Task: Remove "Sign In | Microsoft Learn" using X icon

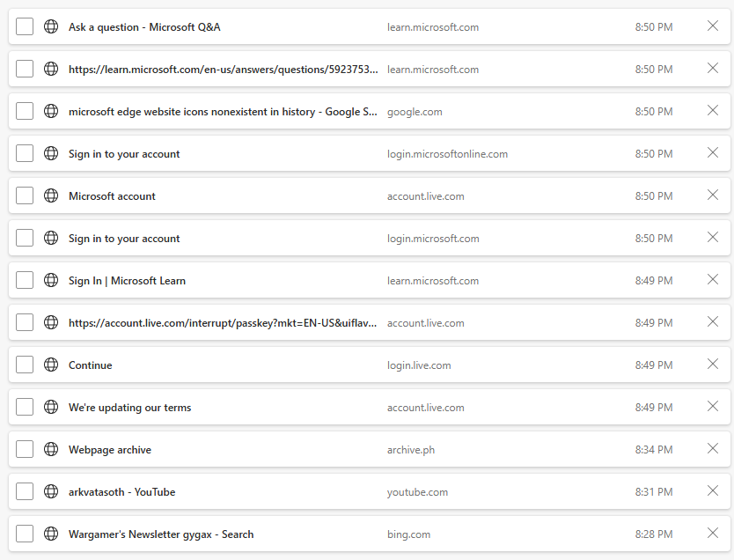Action: tap(713, 279)
